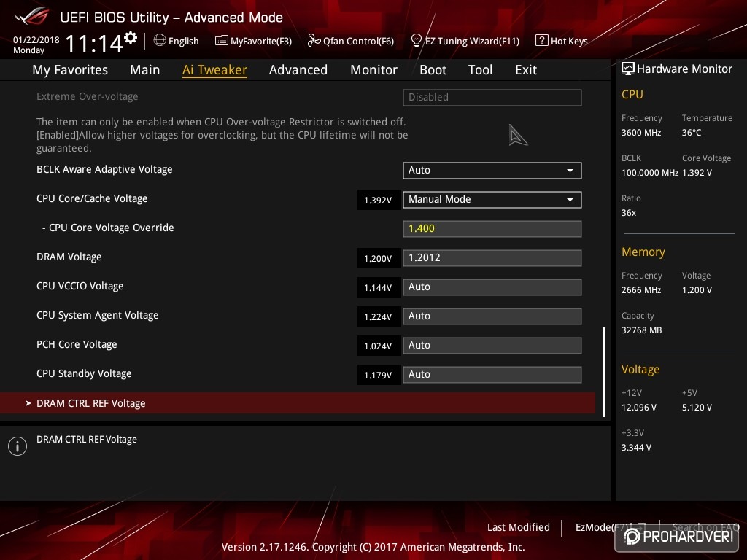Click the Hot Keys question mark icon
Image resolution: width=747 pixels, height=560 pixels.
pyautogui.click(x=541, y=41)
